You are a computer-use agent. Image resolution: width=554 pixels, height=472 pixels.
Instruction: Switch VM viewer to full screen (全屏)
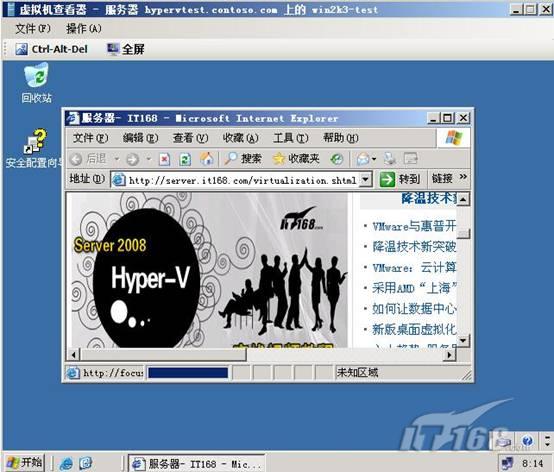[x=126, y=49]
